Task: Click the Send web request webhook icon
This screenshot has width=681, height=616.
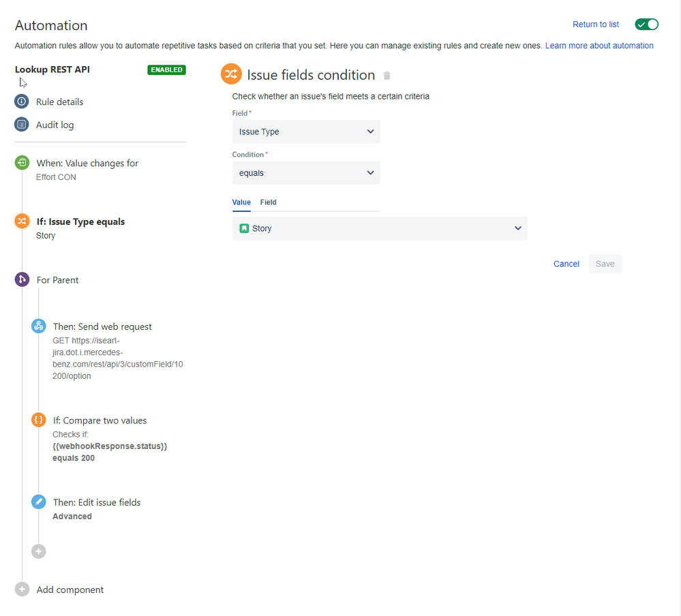Action: (39, 326)
